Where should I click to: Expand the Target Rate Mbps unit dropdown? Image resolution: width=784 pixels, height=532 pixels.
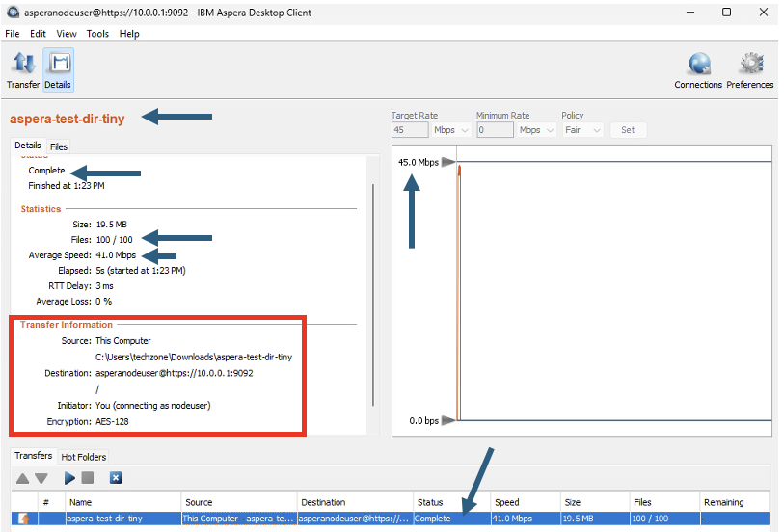pyautogui.click(x=451, y=130)
